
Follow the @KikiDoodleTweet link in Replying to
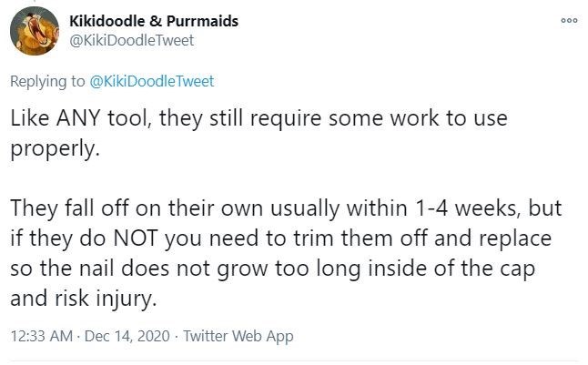pyautogui.click(x=151, y=81)
